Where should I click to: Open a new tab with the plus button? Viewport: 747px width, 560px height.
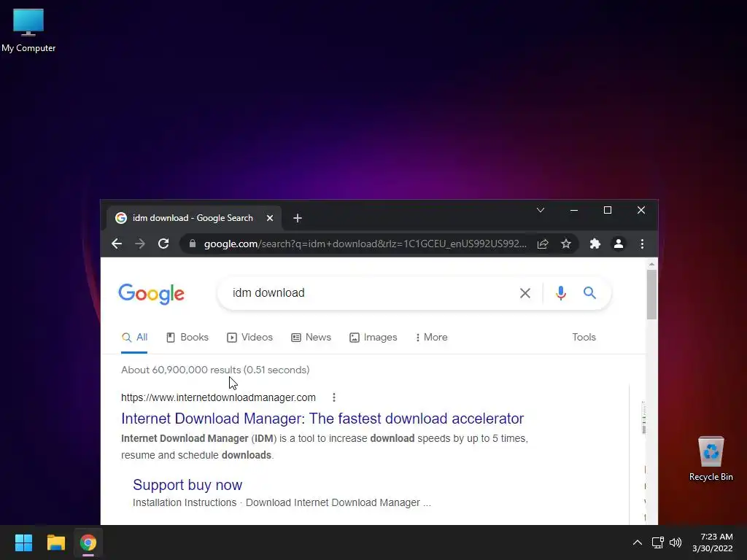[x=298, y=218]
